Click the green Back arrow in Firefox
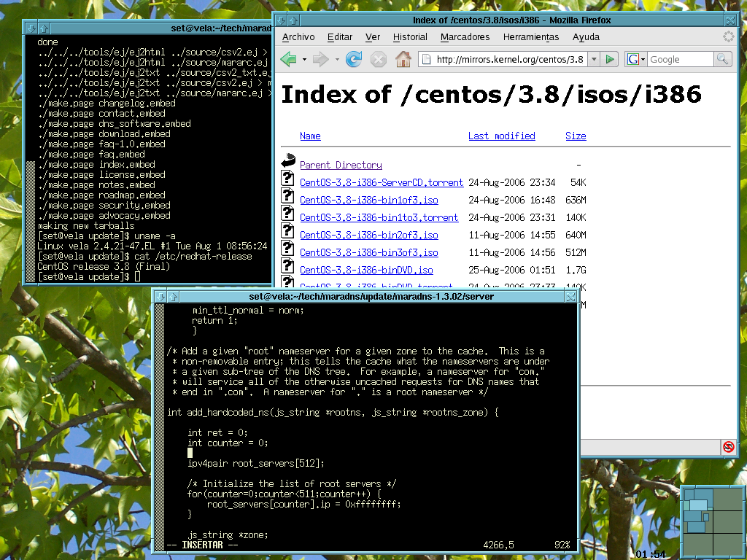Image resolution: width=747 pixels, height=560 pixels. click(289, 60)
